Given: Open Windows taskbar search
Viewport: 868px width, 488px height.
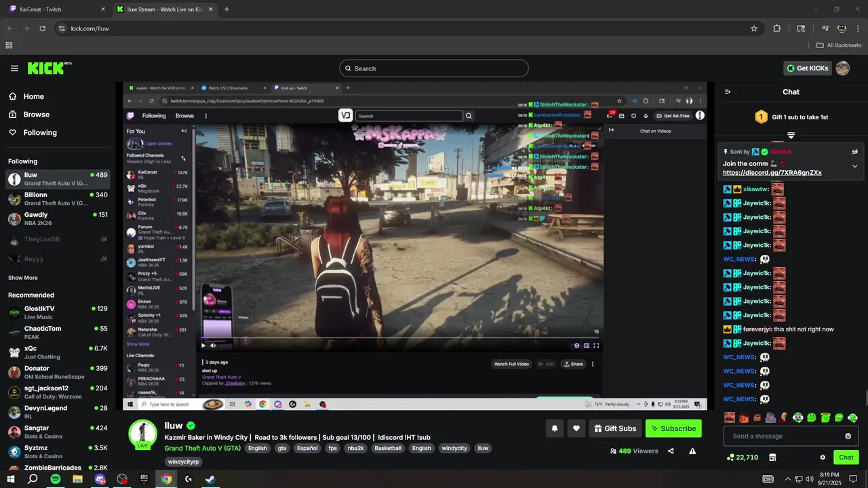Looking at the screenshot, I should (33, 479).
